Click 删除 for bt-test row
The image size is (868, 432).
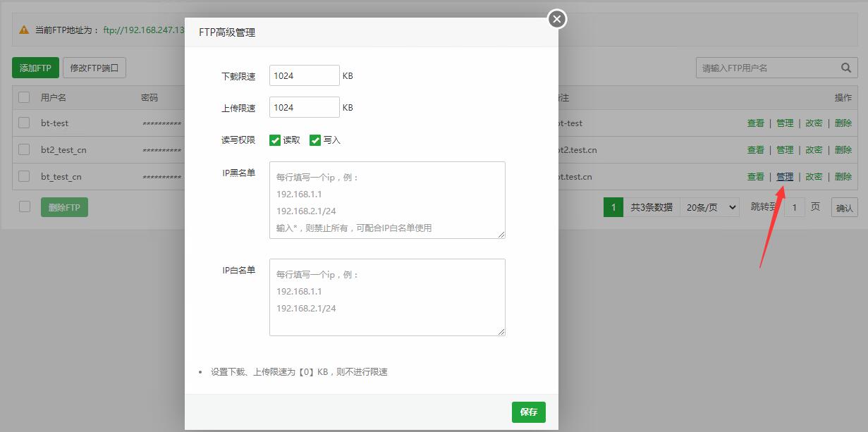pos(843,123)
